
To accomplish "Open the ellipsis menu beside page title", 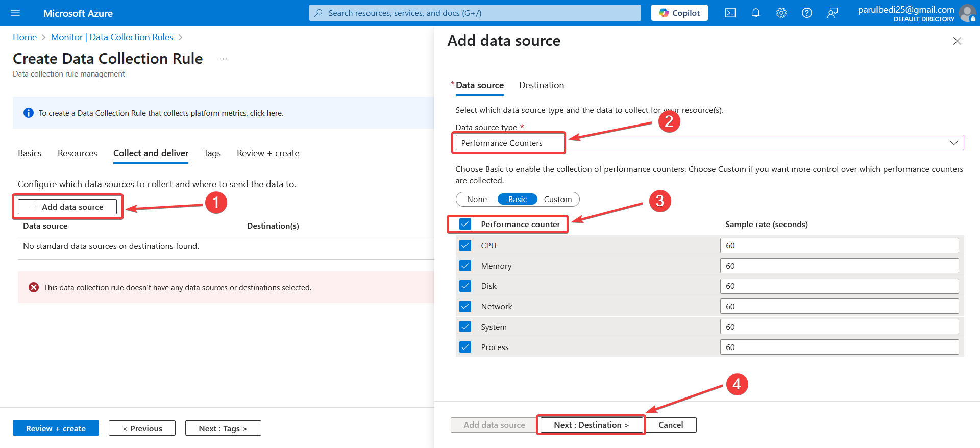I will coord(223,59).
